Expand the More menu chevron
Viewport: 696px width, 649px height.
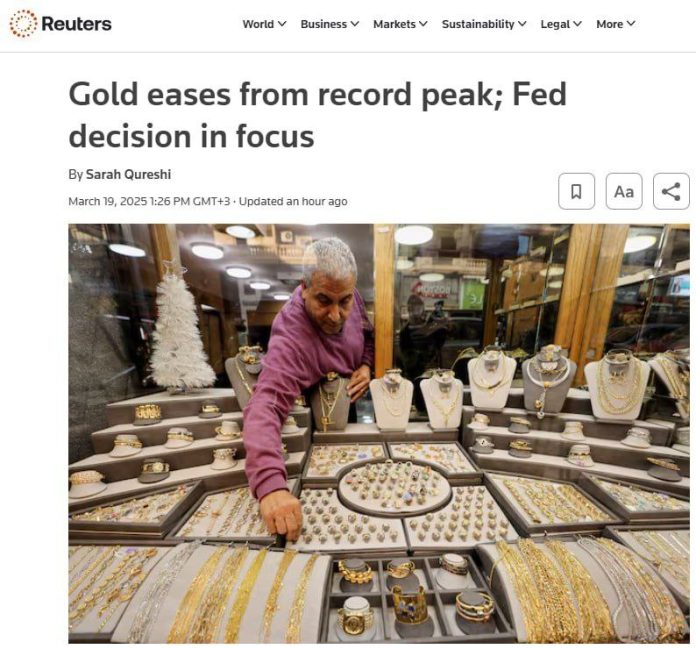(631, 24)
